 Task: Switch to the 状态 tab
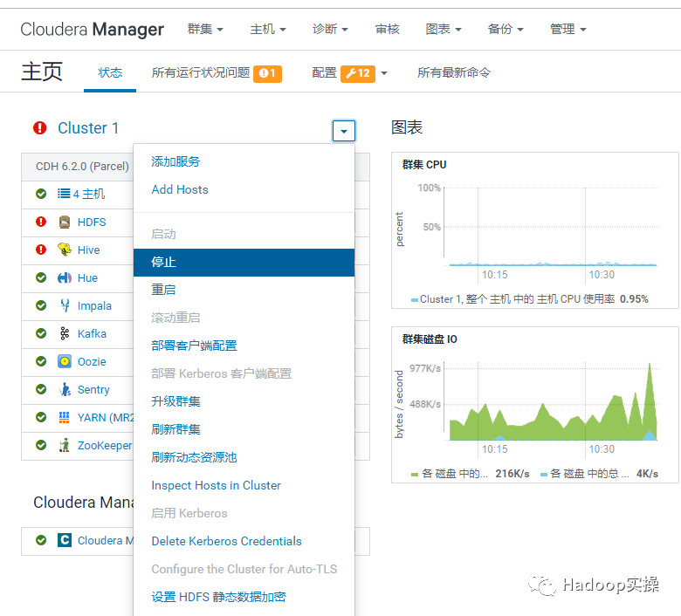pos(110,72)
